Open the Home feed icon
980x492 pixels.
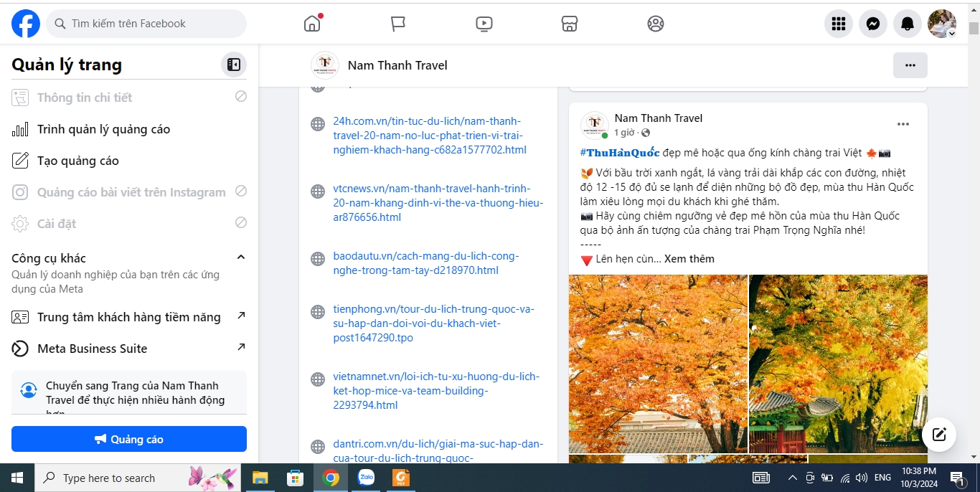[x=312, y=24]
